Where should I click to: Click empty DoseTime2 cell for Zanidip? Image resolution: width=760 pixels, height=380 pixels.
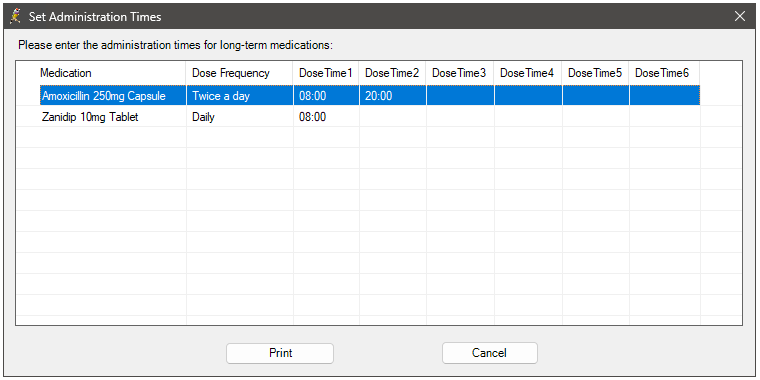(393, 117)
